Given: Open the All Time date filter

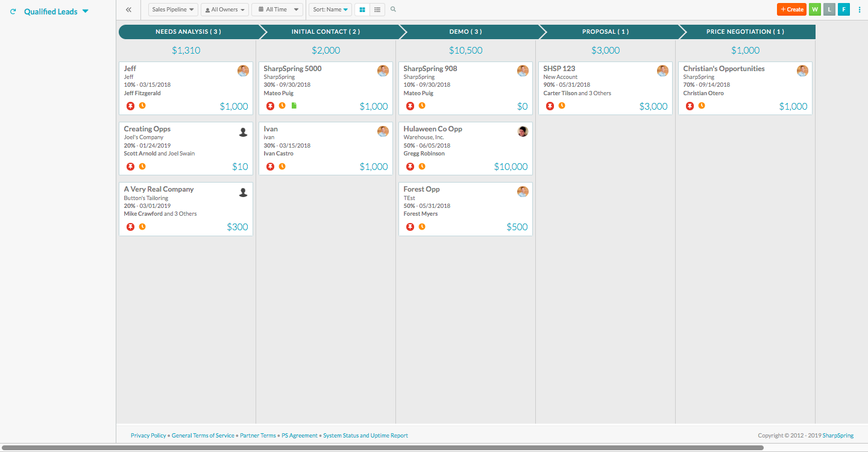Looking at the screenshot, I should point(277,9).
